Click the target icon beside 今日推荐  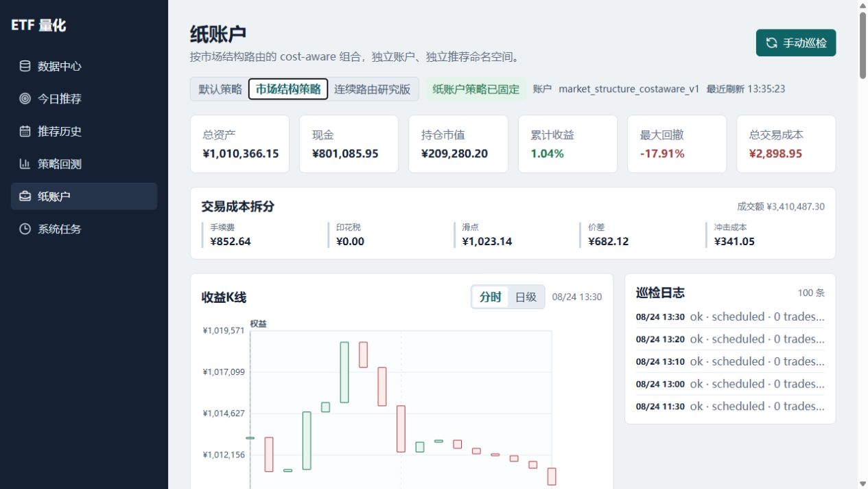(x=25, y=99)
